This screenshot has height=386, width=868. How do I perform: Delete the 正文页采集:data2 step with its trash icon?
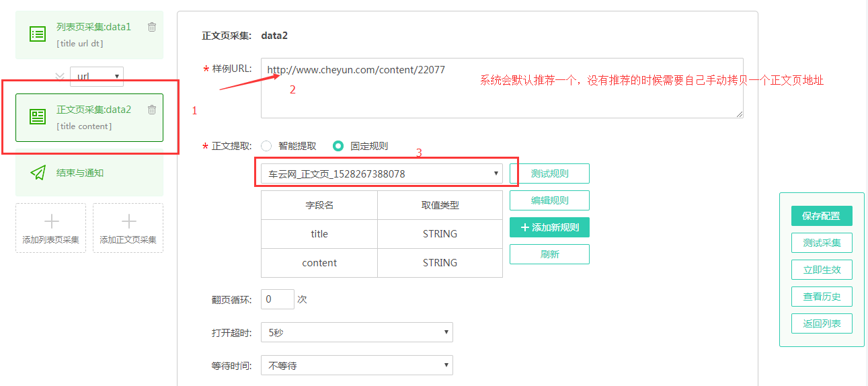152,110
